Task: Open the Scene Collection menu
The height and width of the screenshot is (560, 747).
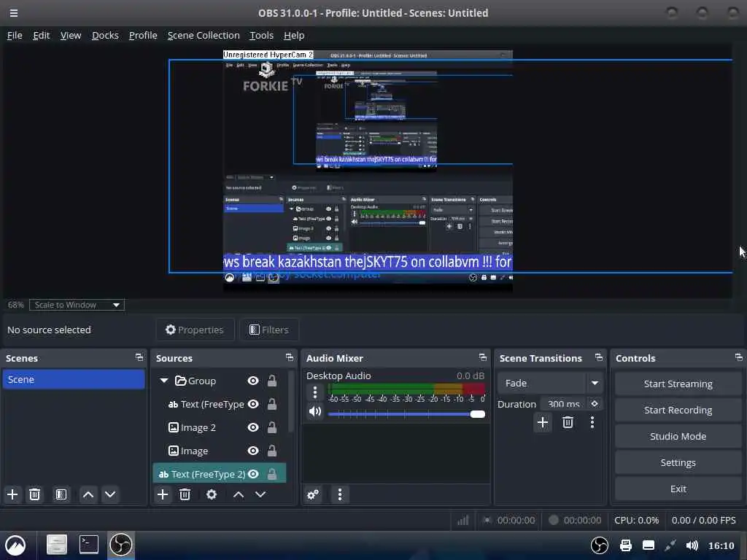Action: tap(204, 35)
